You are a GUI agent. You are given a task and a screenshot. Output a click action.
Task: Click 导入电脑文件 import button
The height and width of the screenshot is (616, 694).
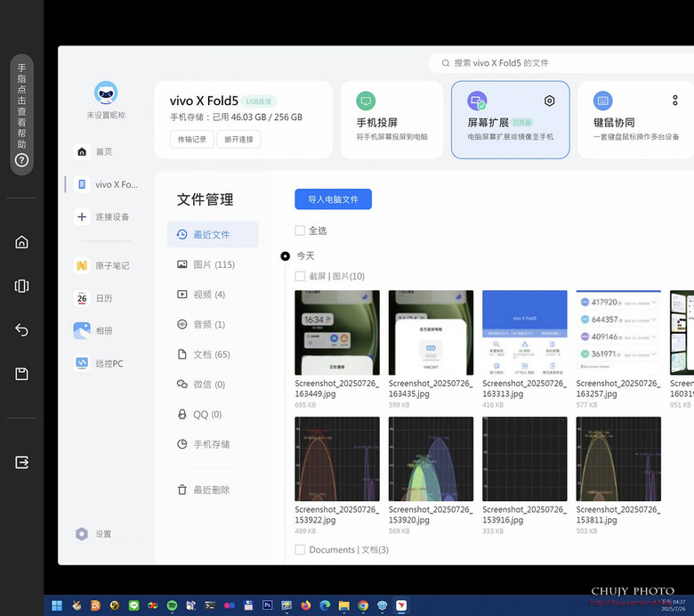point(334,199)
